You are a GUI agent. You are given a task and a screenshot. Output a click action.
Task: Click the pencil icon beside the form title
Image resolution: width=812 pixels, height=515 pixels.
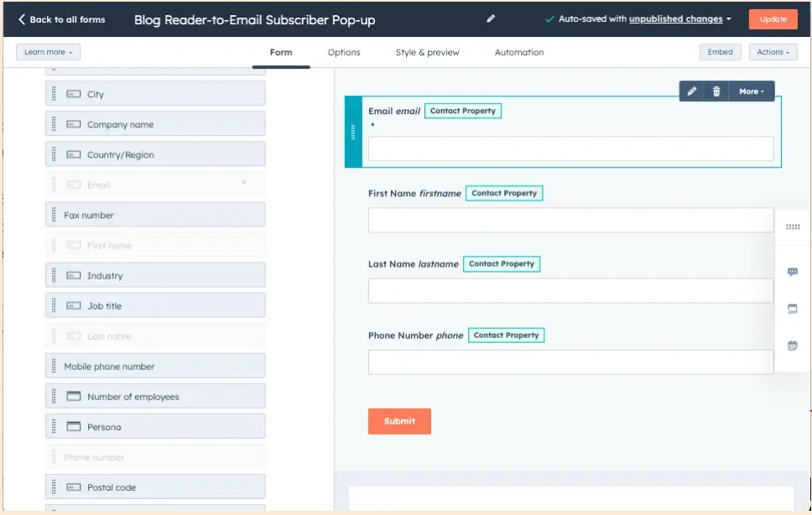pyautogui.click(x=491, y=19)
